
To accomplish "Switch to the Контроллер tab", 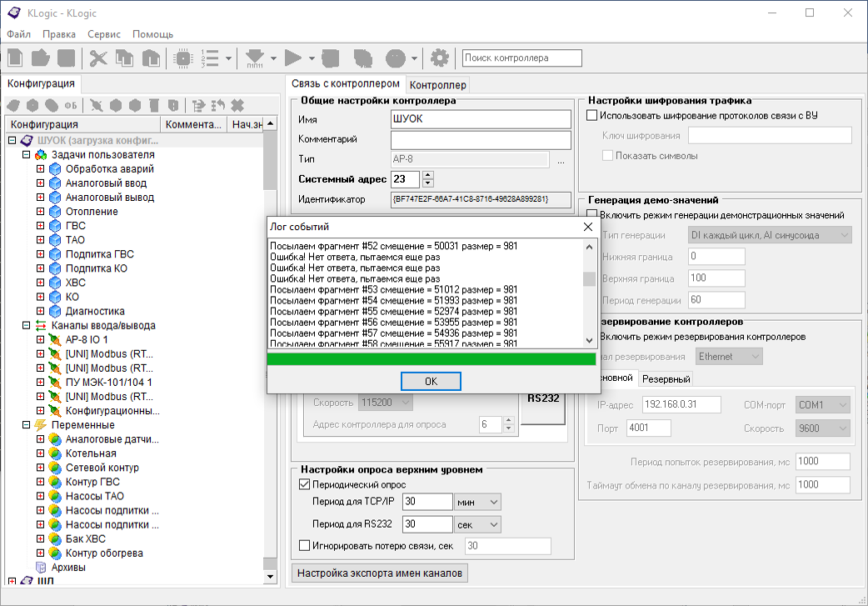I will [438, 85].
